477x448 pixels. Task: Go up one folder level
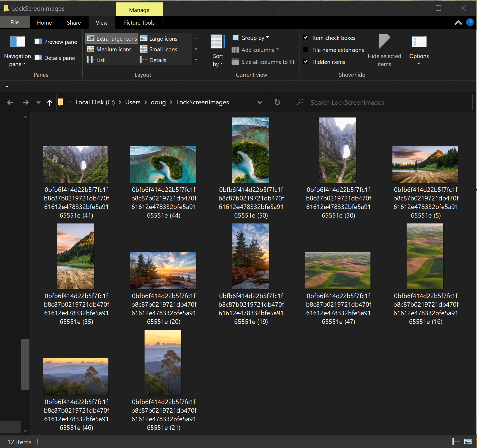(x=50, y=102)
